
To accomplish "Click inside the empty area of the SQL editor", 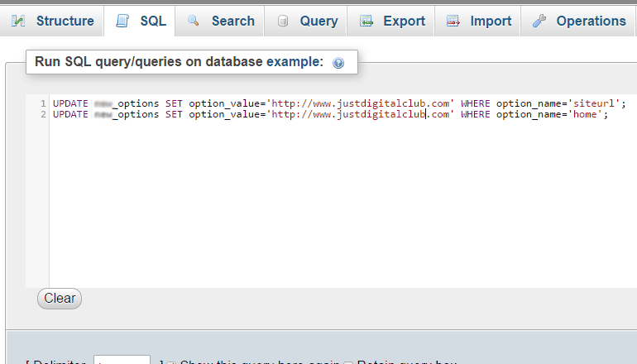I will coord(341,204).
